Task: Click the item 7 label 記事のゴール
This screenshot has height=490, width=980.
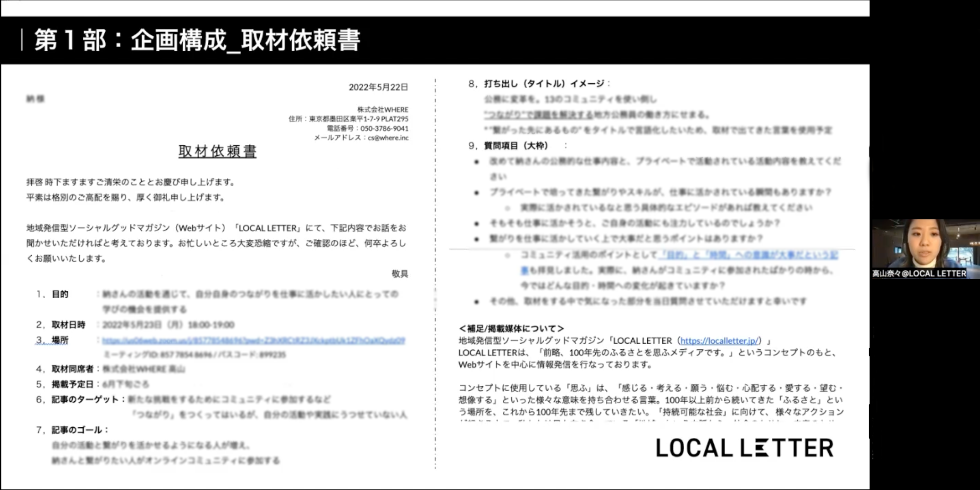Action: [77, 430]
